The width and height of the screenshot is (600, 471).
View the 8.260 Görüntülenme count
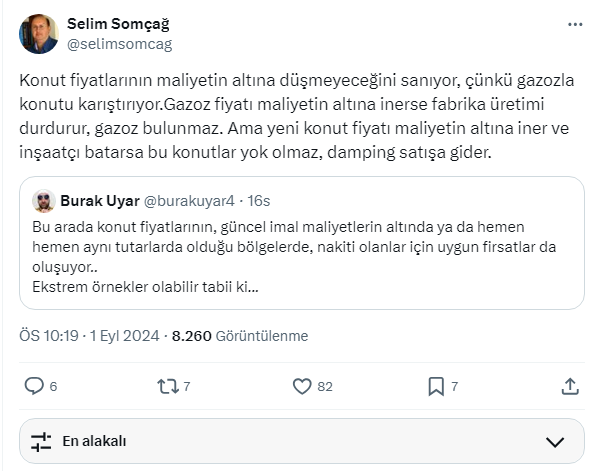click(x=240, y=336)
